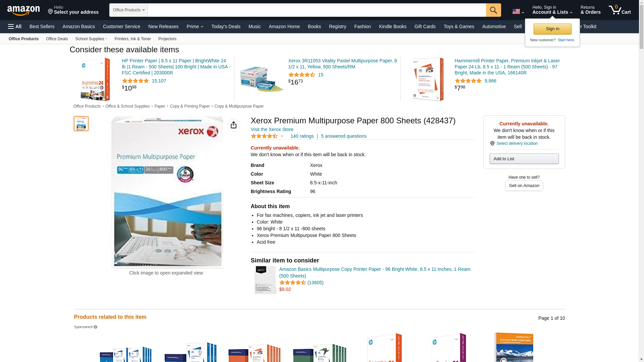The image size is (644, 362).
Task: Open the shopping cart icon
Action: (x=620, y=10)
